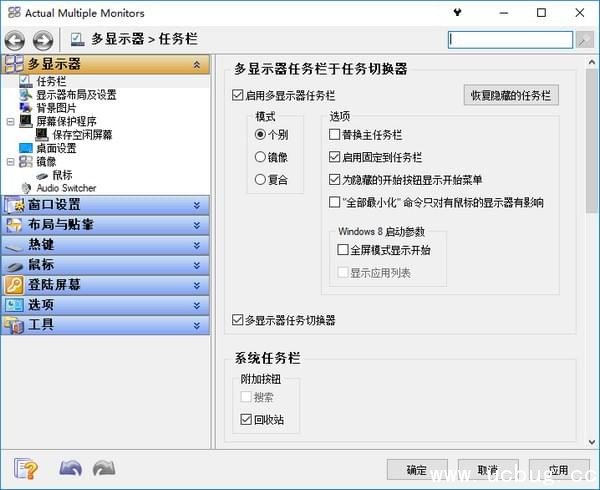
Task: Select the 镜像 mode radio button
Action: click(x=260, y=157)
